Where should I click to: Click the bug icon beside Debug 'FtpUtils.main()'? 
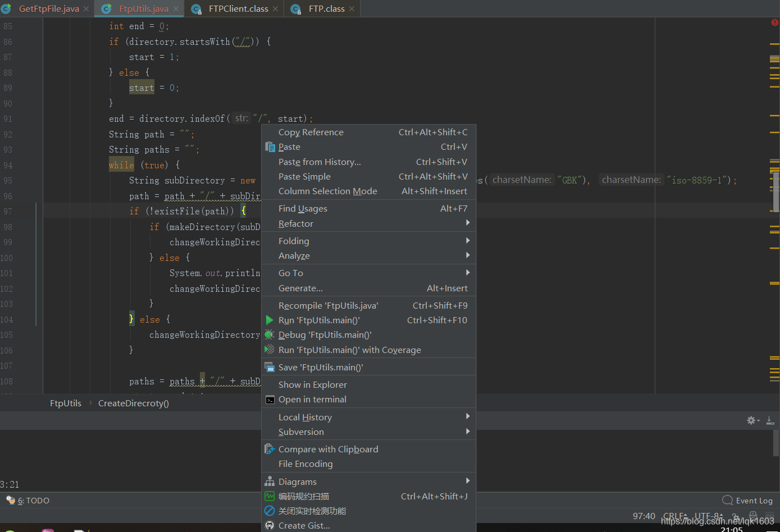[270, 334]
